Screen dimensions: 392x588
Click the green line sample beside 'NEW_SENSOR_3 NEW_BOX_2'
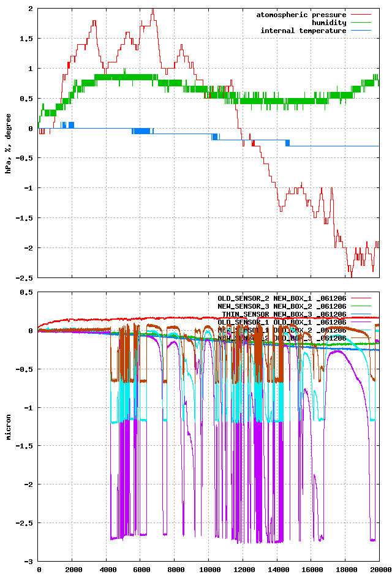[x=361, y=306]
